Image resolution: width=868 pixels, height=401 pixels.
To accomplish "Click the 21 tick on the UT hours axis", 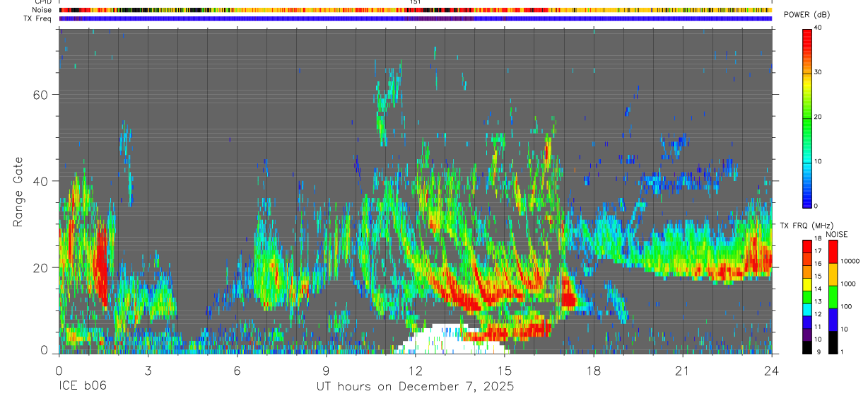I will (683, 370).
